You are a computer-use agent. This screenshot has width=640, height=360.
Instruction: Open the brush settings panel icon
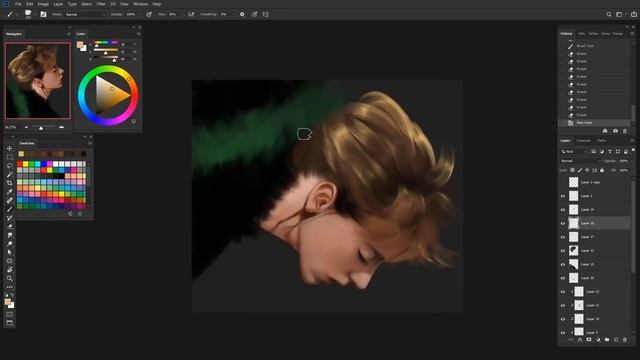[43, 14]
